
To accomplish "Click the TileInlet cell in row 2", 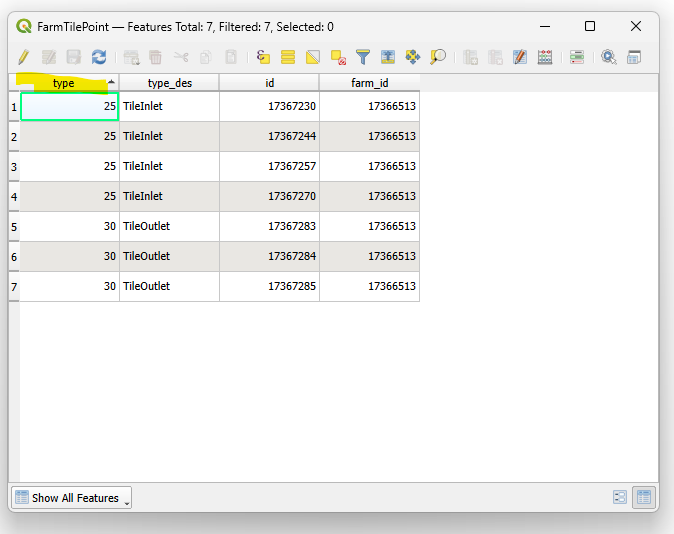I will pyautogui.click(x=169, y=136).
